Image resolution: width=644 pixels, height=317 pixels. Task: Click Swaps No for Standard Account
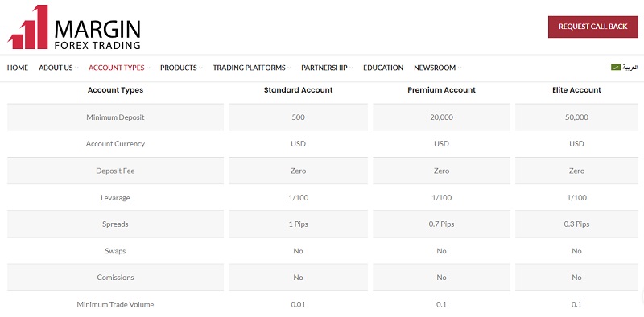298,251
